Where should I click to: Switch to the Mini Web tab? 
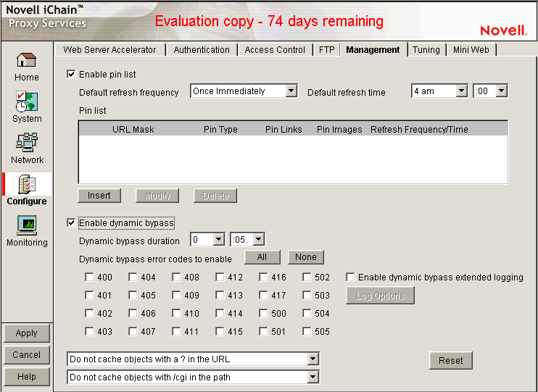(x=471, y=50)
